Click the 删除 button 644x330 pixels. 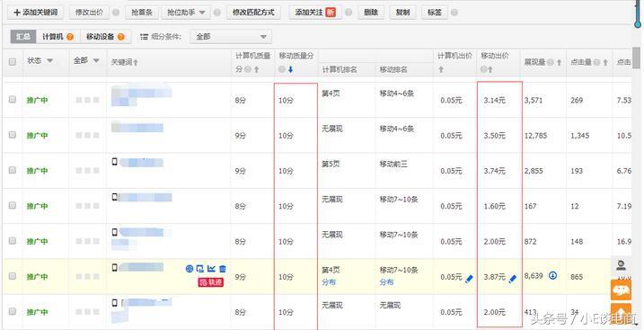(x=371, y=13)
